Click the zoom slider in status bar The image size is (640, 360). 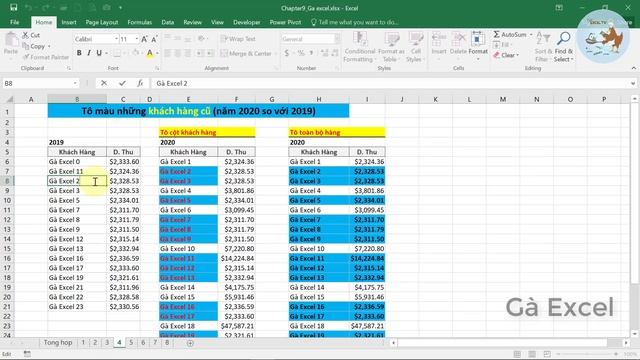point(587,354)
